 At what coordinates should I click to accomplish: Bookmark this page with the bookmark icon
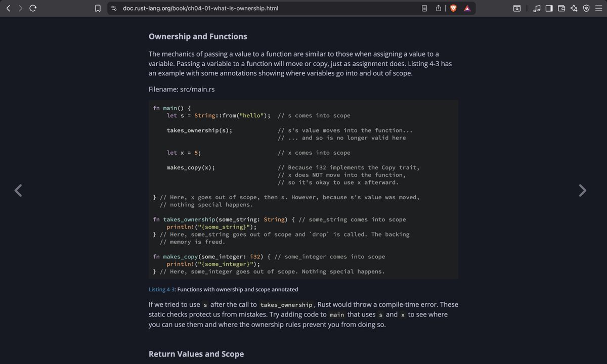pyautogui.click(x=98, y=8)
